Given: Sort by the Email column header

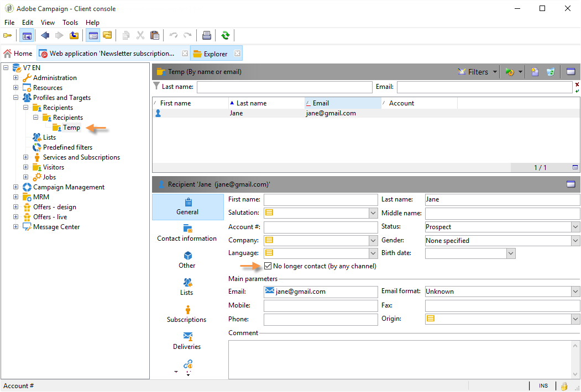Looking at the screenshot, I should [343, 103].
